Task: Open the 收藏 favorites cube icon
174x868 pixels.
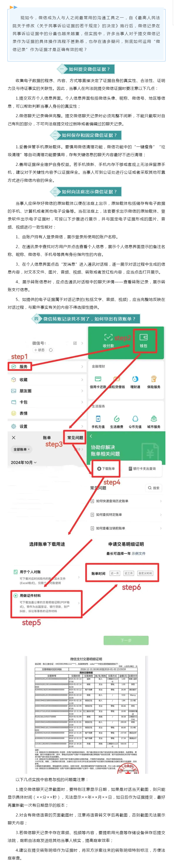Action: point(13,379)
